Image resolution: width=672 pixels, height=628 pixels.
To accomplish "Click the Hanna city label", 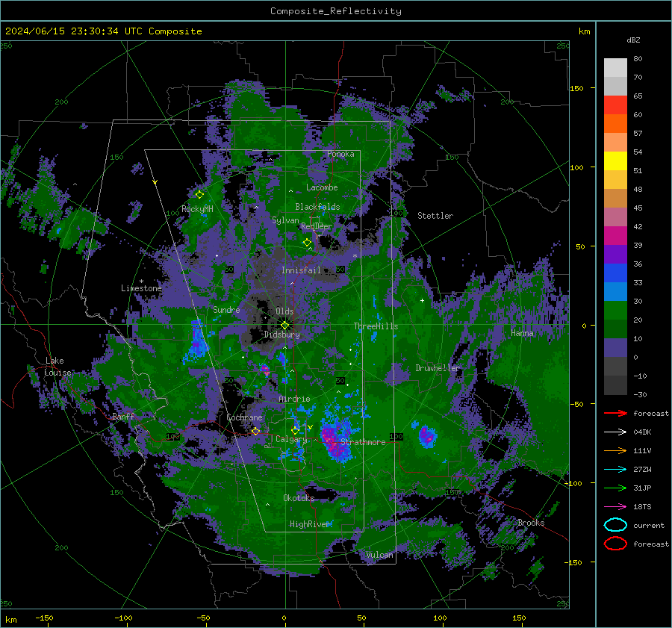I will [x=522, y=332].
